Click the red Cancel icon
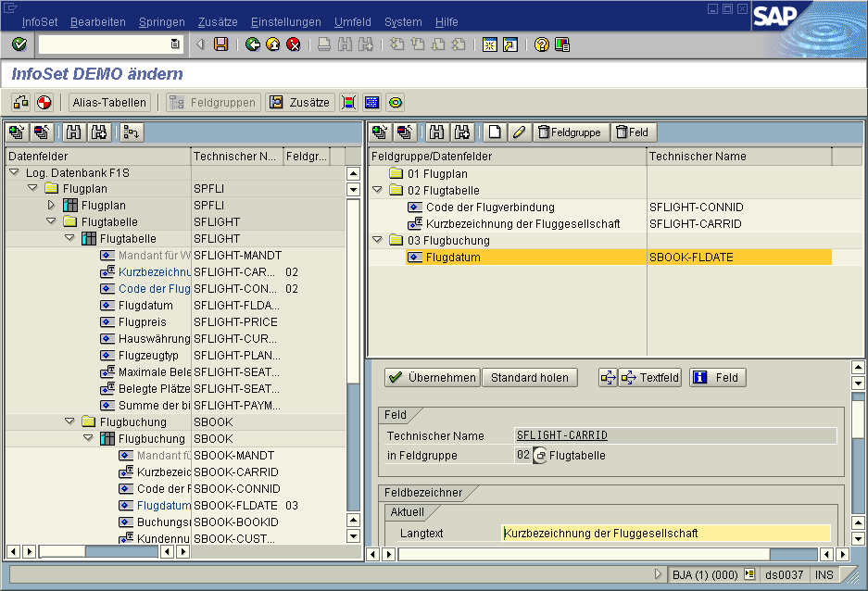The height and width of the screenshot is (591, 868). pyautogui.click(x=294, y=44)
